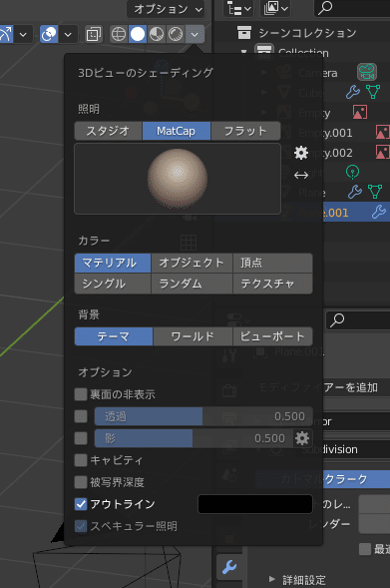This screenshot has height=588, width=390.
Task: Click Empty image icon in outliner
Action: (360, 112)
